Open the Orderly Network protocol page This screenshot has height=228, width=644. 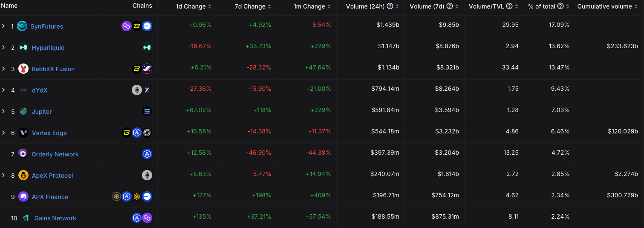click(55, 154)
